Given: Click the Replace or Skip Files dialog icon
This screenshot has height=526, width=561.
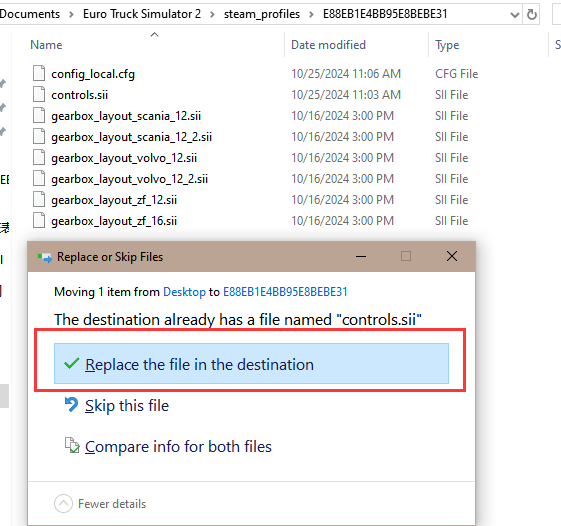Looking at the screenshot, I should click(x=44, y=257).
